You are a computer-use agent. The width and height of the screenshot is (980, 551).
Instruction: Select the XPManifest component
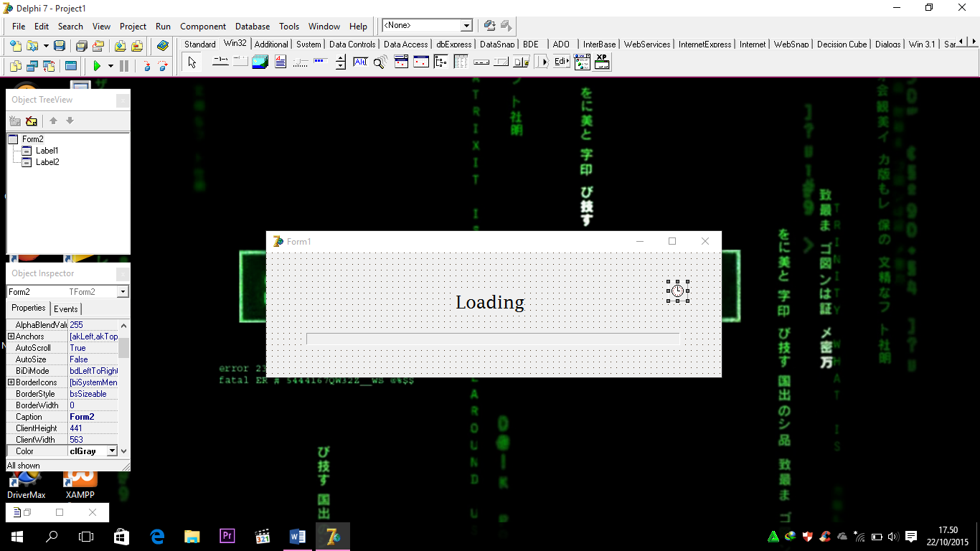pyautogui.click(x=602, y=62)
